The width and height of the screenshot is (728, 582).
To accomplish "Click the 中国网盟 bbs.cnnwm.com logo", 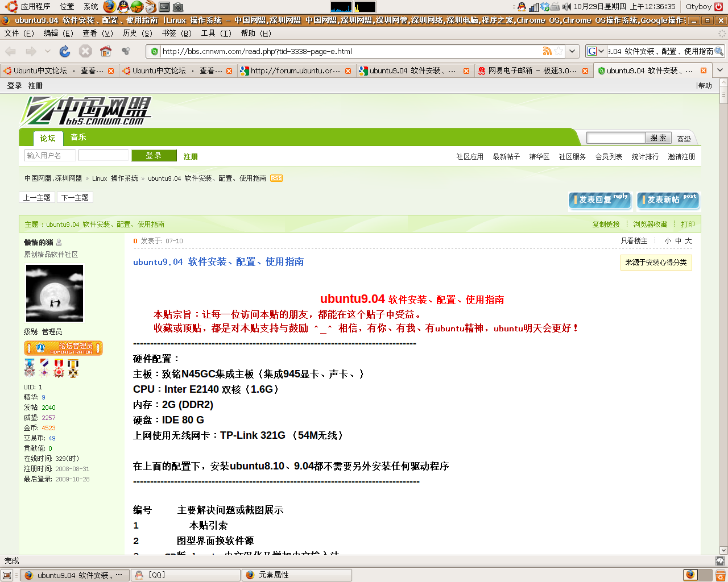I will (x=86, y=111).
